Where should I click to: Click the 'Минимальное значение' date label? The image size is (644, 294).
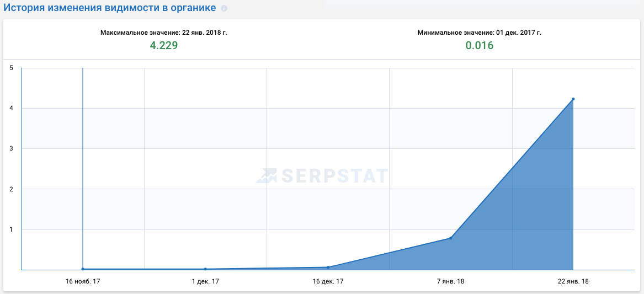[x=480, y=33]
